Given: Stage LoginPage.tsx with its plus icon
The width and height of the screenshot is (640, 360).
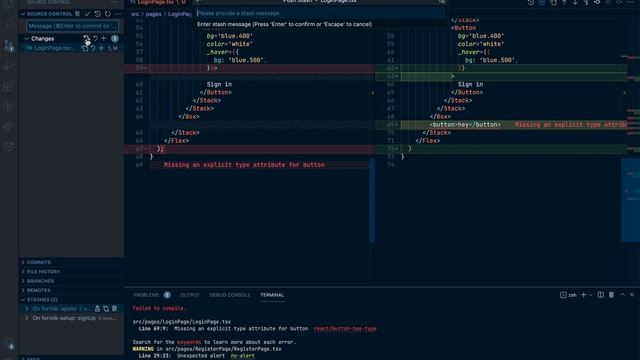Looking at the screenshot, I should click(101, 48).
